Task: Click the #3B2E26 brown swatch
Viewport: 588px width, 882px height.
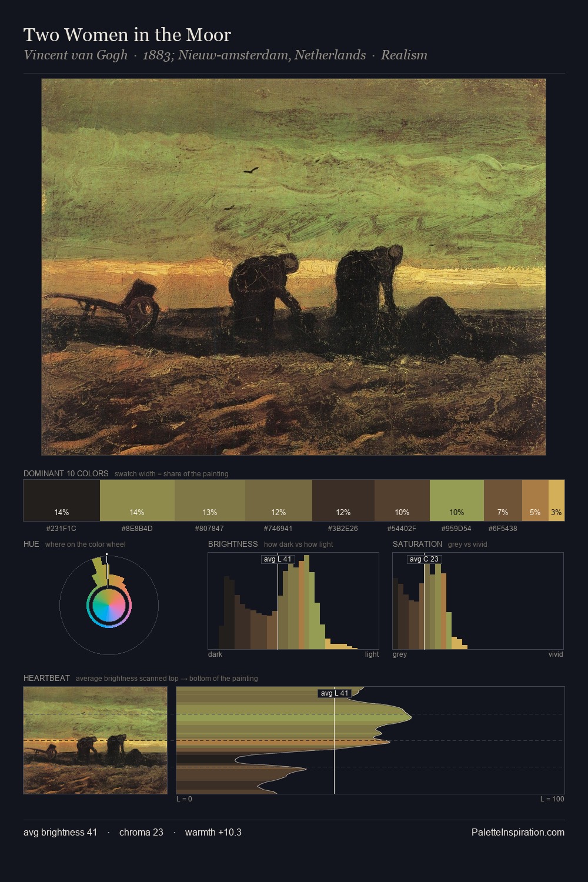Action: click(343, 500)
